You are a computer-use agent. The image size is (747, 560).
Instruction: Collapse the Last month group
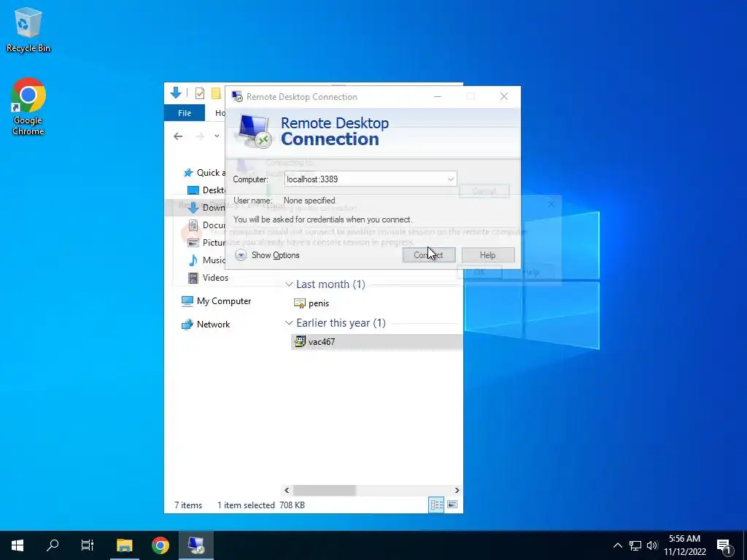pos(289,284)
